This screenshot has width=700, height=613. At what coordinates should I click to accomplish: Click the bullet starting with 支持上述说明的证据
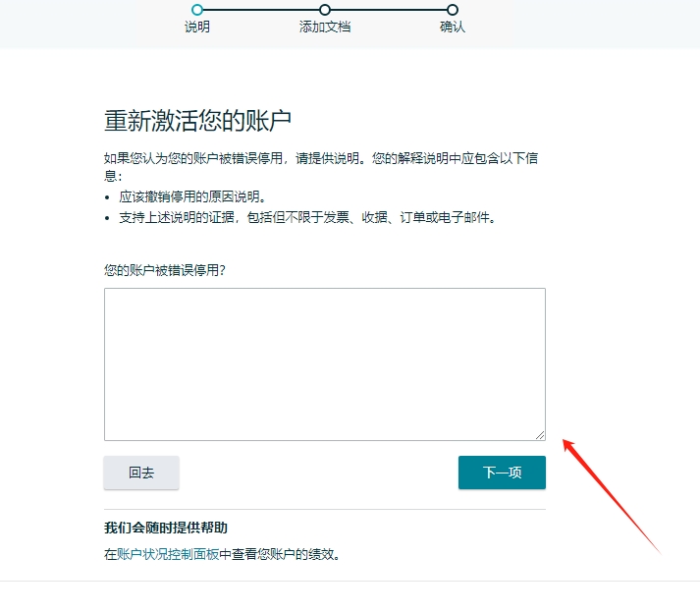307,217
